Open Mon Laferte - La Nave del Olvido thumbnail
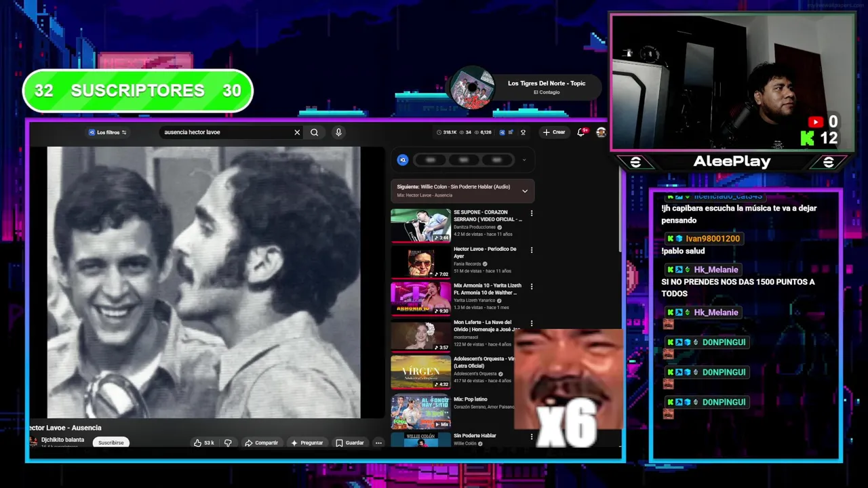This screenshot has width=868, height=488. [x=420, y=335]
